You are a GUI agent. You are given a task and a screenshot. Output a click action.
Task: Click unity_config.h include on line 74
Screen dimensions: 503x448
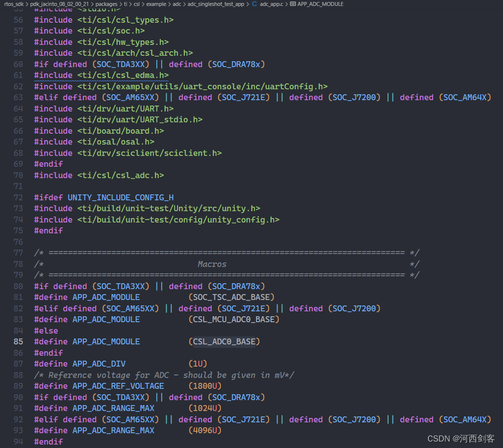pos(179,220)
